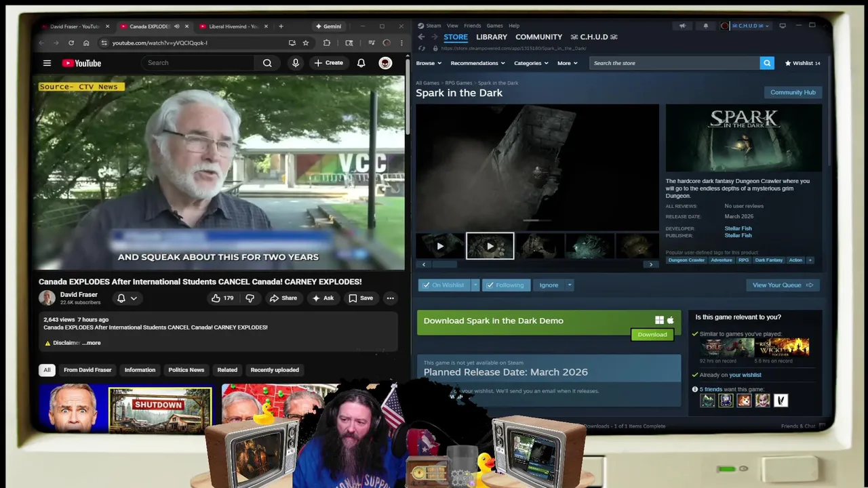Image resolution: width=868 pixels, height=488 pixels.
Task: Open Stellar Fish developer link
Action: coord(738,228)
